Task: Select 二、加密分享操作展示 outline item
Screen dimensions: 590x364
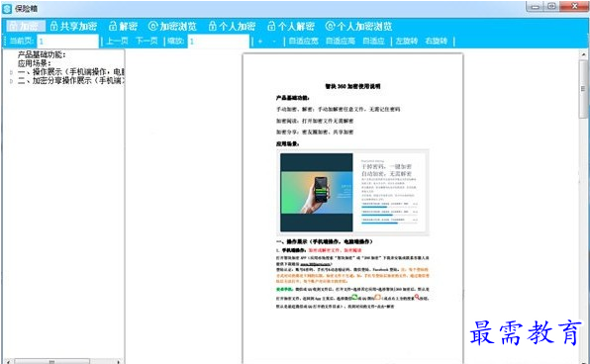Action: (x=70, y=80)
